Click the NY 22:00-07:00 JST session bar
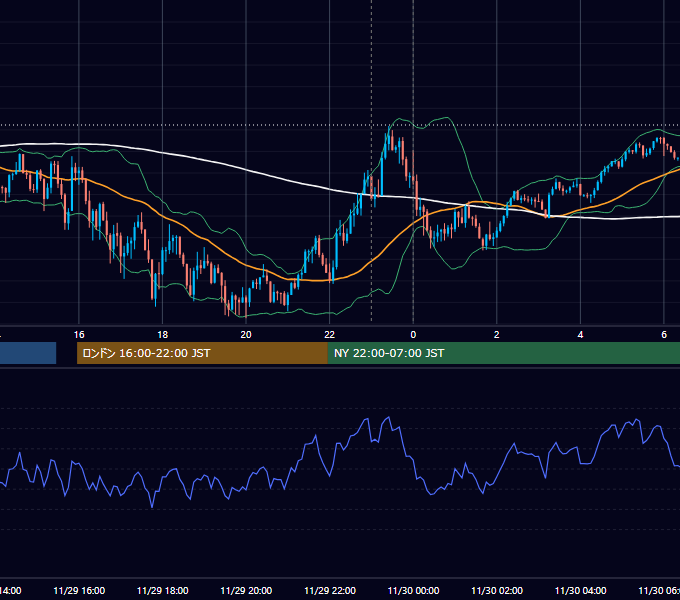This screenshot has width=680, height=600. coord(503,353)
